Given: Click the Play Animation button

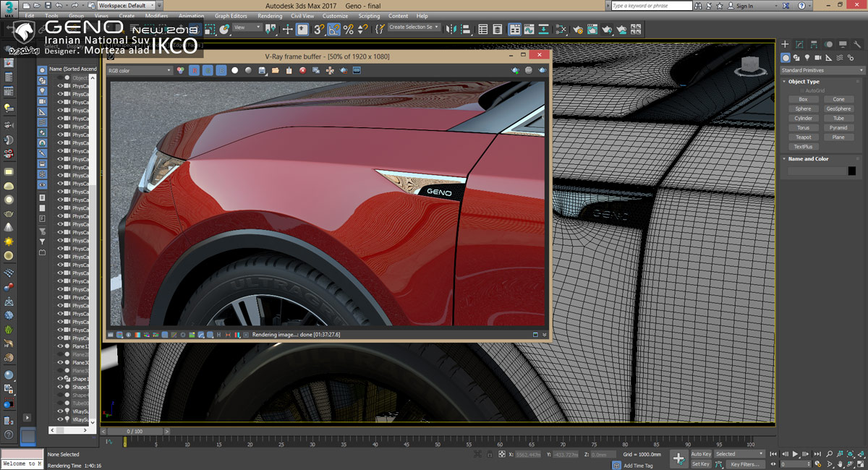Looking at the screenshot, I should pos(795,454).
